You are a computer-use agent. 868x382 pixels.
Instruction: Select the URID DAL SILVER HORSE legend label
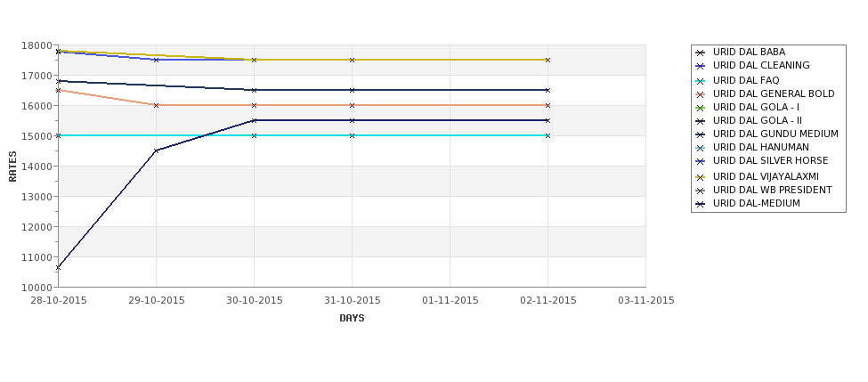[x=771, y=160]
